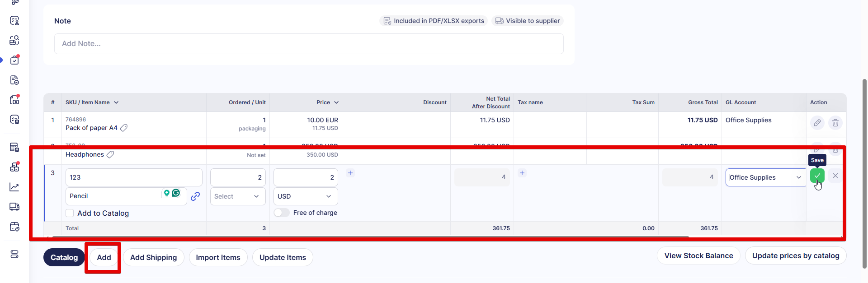Toggle Visible to supplier on the note

click(x=527, y=21)
